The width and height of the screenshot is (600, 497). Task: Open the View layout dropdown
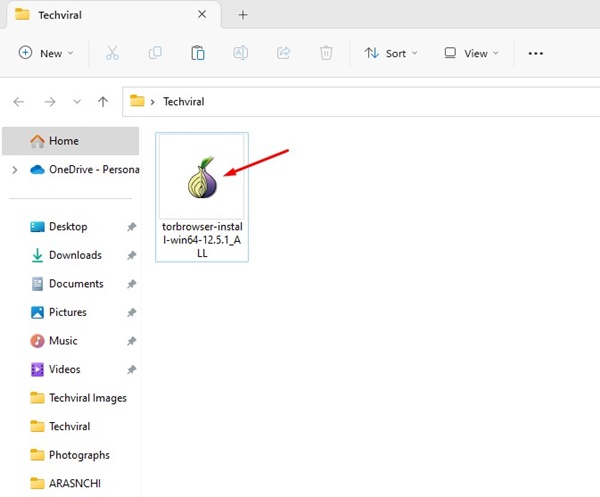point(471,53)
